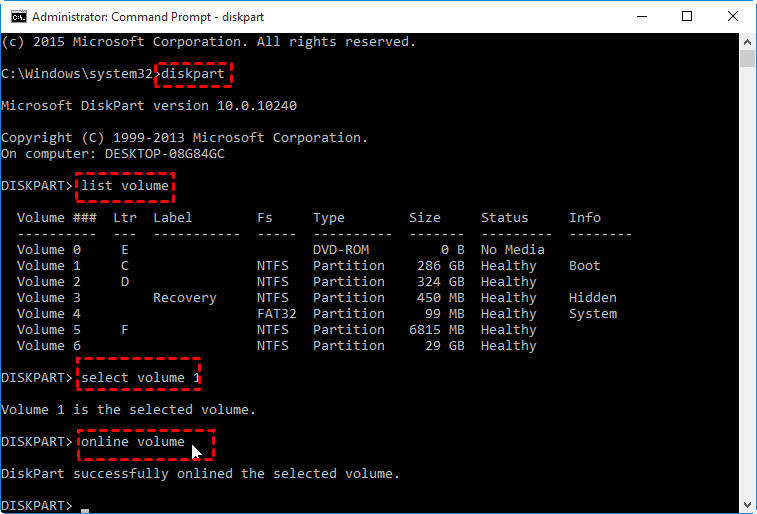The width and height of the screenshot is (757, 514).
Task: Click 'DiskPart successfully onlined the selected volume.' message
Action: click(200, 474)
